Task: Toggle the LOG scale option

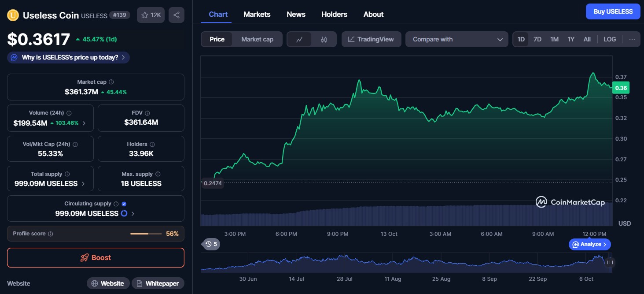Action: pos(609,39)
